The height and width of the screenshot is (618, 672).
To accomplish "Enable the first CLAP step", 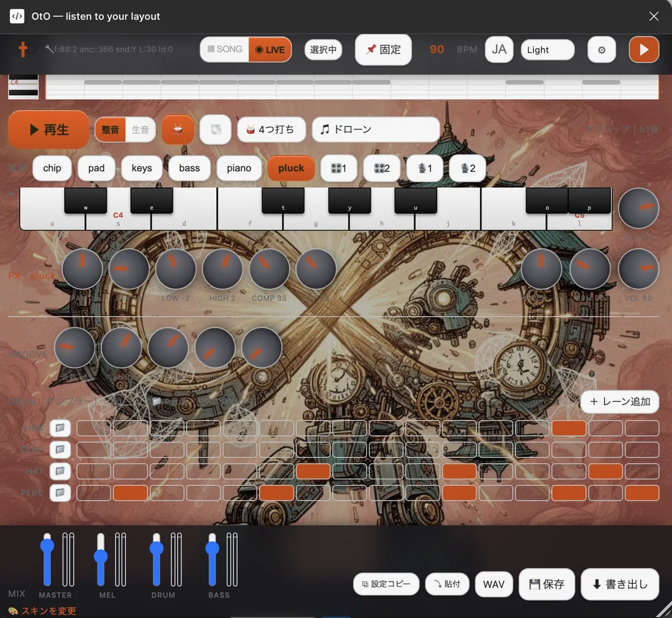I will 93,449.
